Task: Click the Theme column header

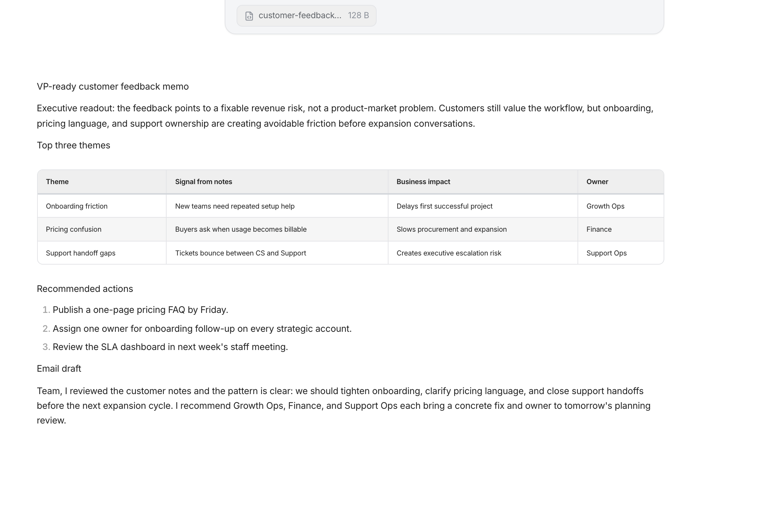Action: point(57,182)
